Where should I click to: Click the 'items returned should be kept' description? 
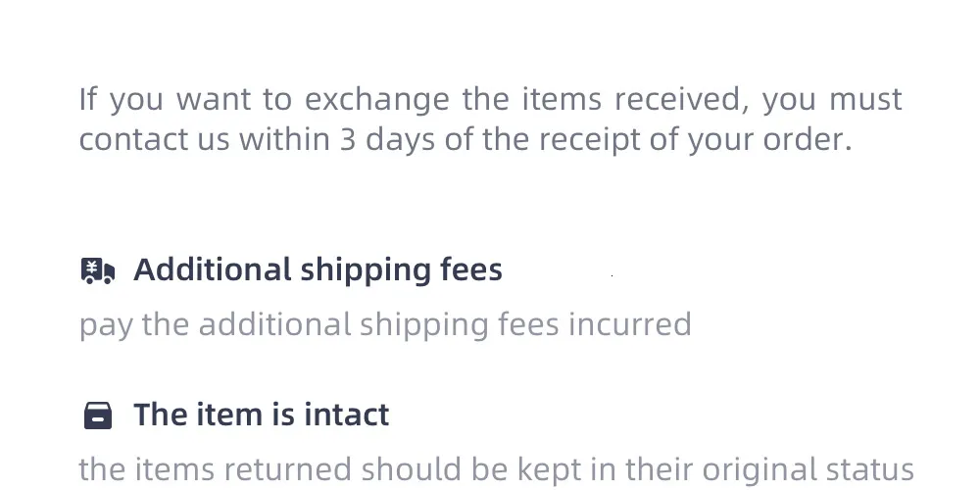coord(496,469)
